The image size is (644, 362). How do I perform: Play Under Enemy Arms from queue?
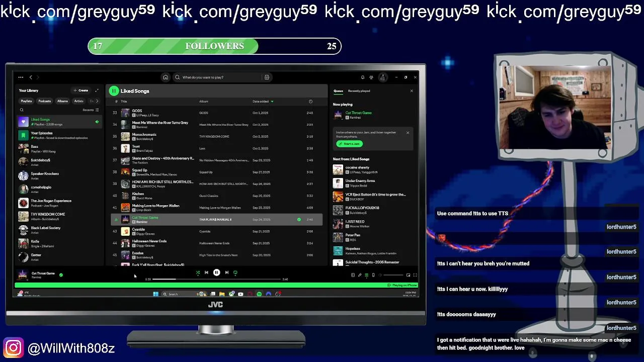click(373, 184)
